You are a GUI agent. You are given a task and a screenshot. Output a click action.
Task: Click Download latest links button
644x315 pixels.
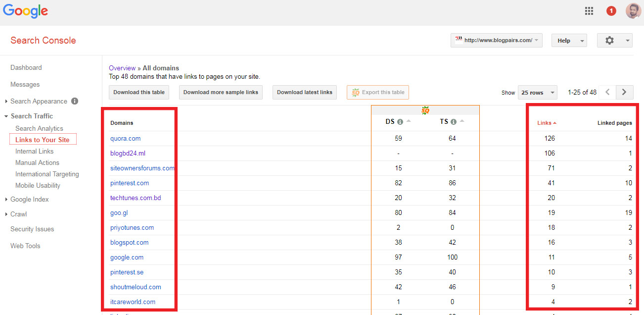pyautogui.click(x=305, y=92)
